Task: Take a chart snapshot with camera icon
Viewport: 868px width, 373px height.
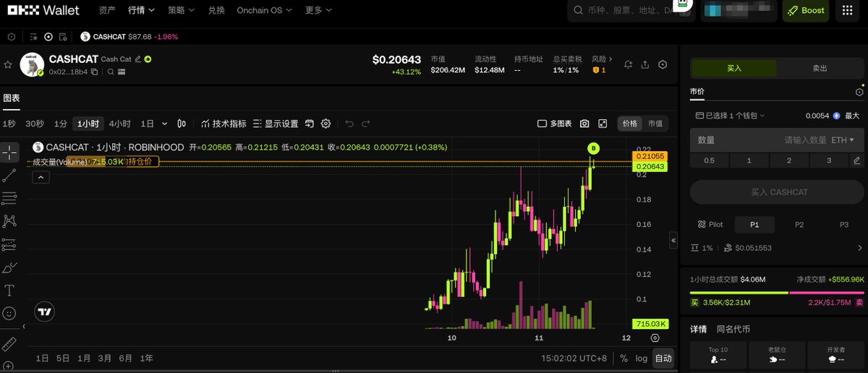Action: 584,124
